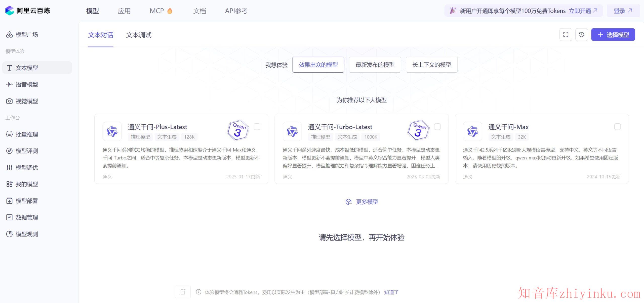
Task: Select the 长上下文的模型 filter
Action: tap(431, 65)
